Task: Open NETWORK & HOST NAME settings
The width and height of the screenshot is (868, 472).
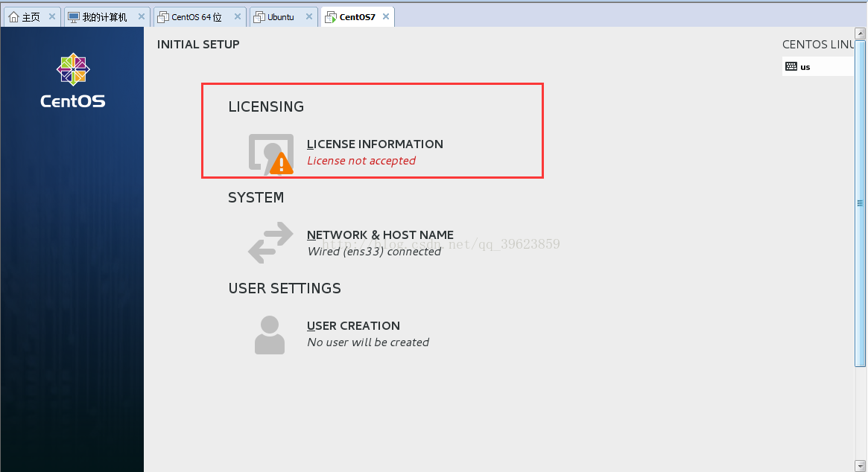Action: (380, 235)
